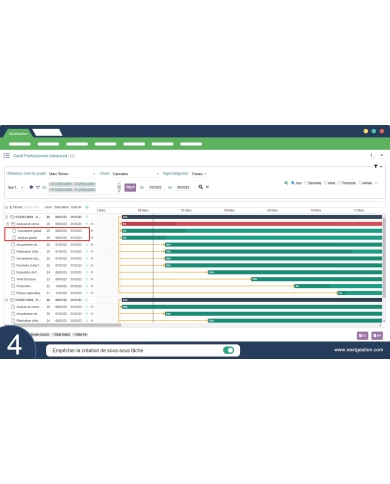
Task: Click the Gantt bar of Production task
Action: coord(338,286)
